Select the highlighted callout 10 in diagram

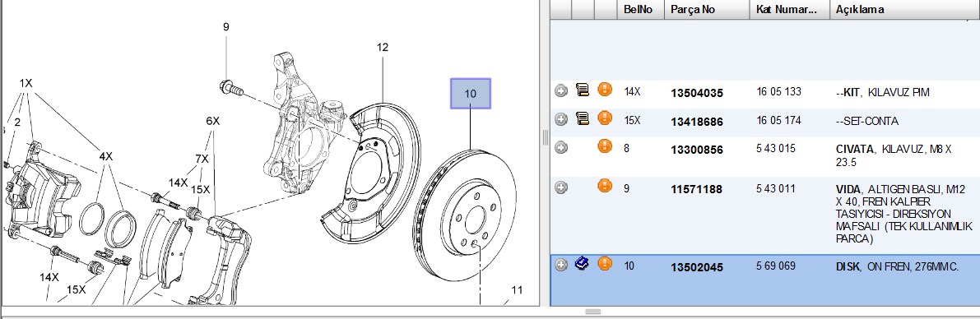pos(471,94)
